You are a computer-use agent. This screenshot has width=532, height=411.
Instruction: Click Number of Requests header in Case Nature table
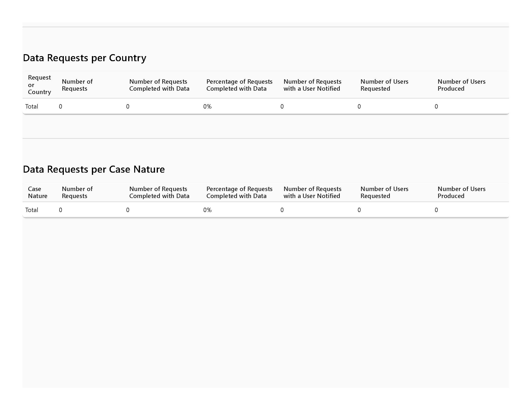point(77,192)
